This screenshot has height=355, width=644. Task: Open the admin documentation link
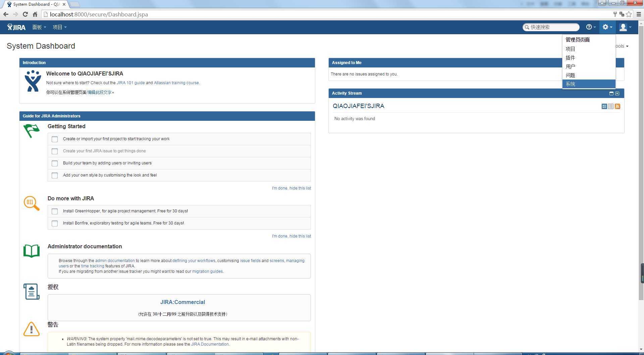(115, 261)
